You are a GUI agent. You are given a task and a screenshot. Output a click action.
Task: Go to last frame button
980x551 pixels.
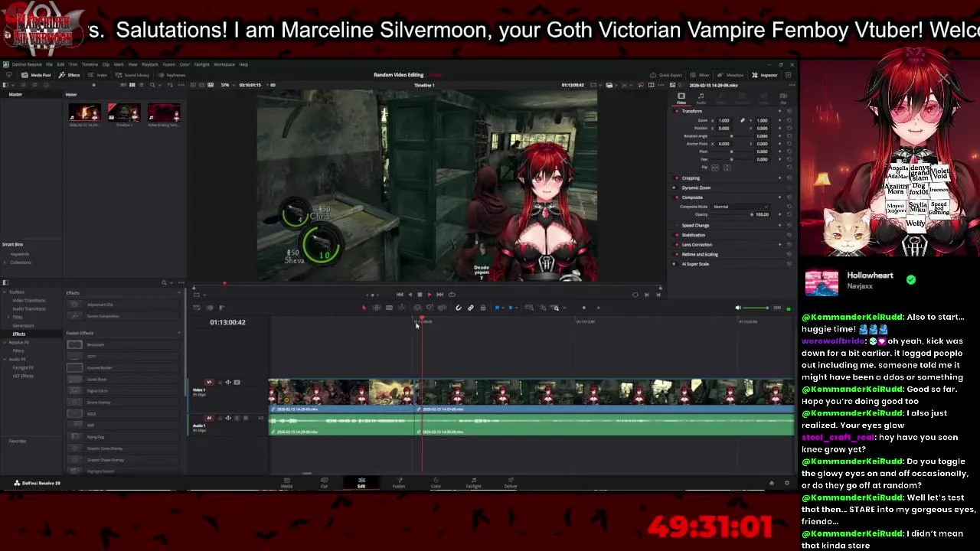click(x=439, y=295)
